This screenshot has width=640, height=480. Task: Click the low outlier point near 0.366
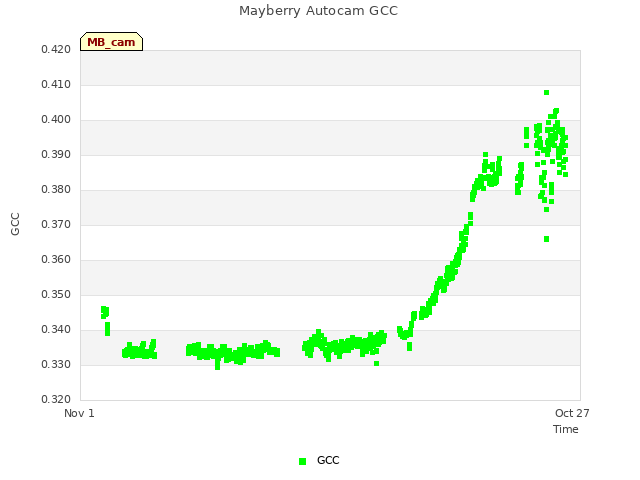(x=547, y=239)
